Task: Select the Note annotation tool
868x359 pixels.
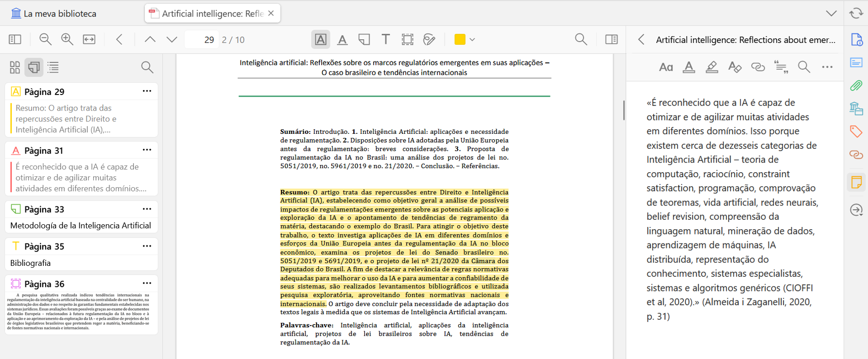Action: pyautogui.click(x=364, y=39)
